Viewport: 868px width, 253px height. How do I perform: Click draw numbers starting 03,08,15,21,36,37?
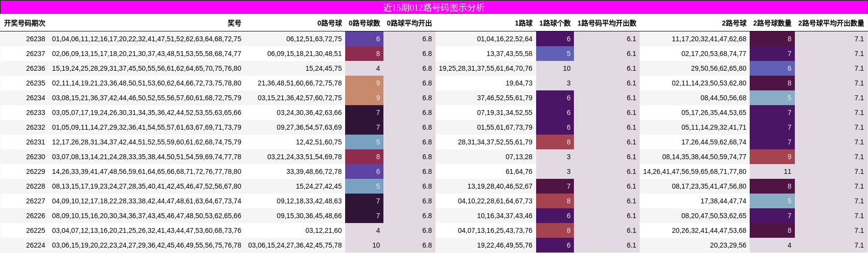(x=147, y=98)
